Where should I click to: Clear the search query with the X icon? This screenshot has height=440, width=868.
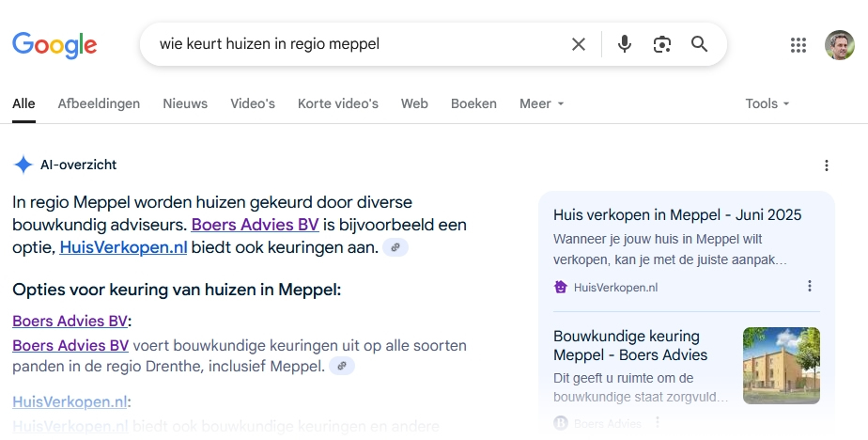(579, 44)
